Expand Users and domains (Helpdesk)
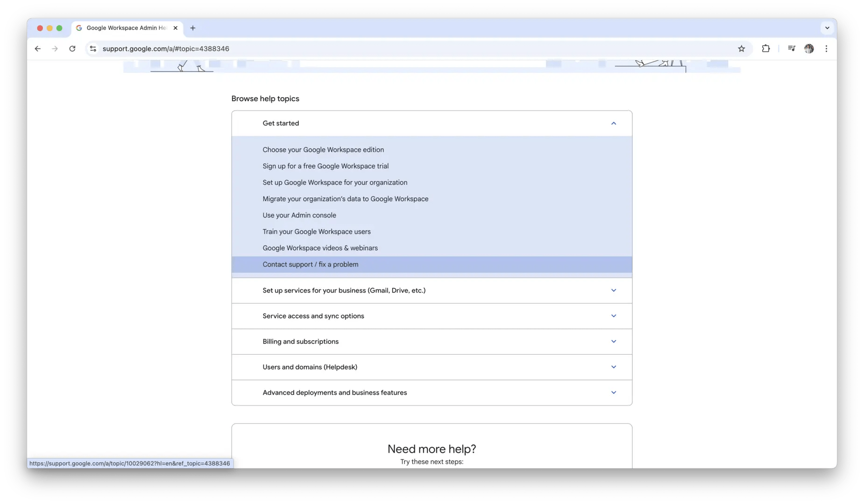The image size is (864, 504). tap(613, 367)
